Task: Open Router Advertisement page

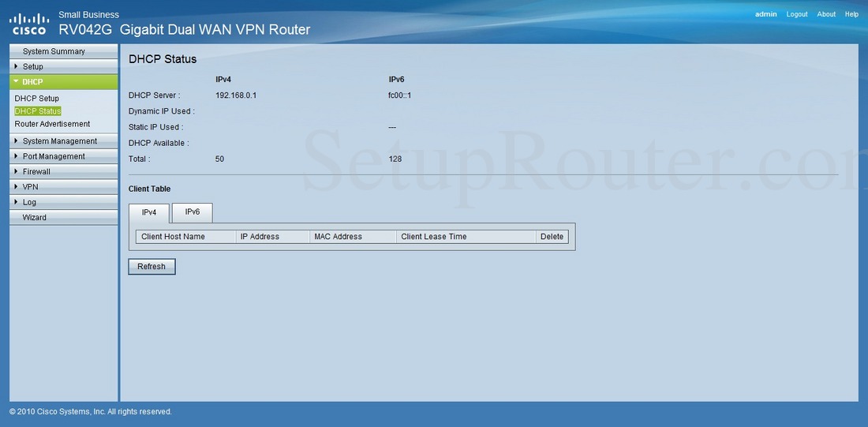Action: pyautogui.click(x=52, y=124)
